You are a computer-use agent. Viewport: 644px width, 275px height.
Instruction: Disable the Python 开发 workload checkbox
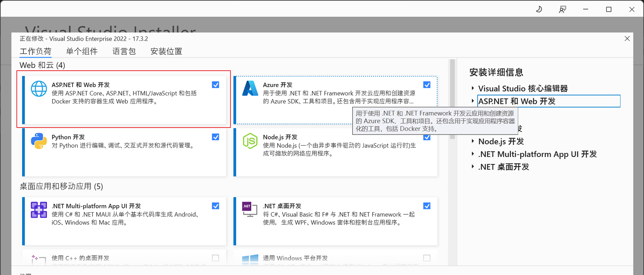[x=216, y=137]
